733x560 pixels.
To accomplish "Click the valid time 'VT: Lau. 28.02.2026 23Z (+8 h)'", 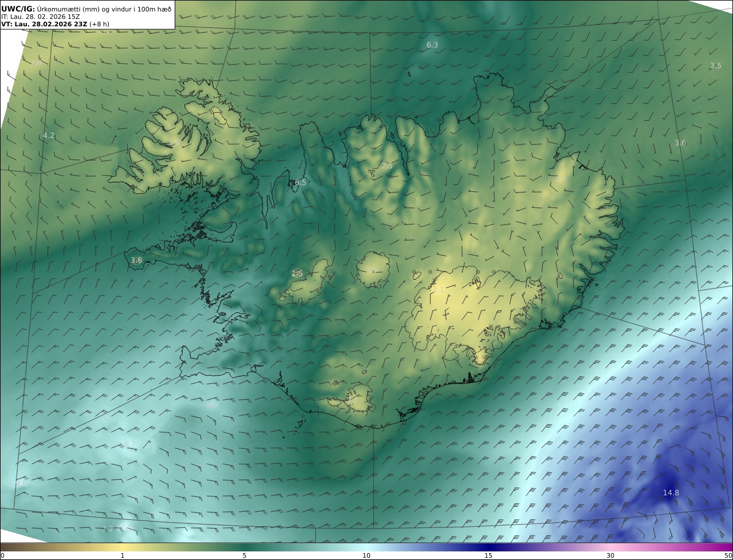I will (x=55, y=24).
